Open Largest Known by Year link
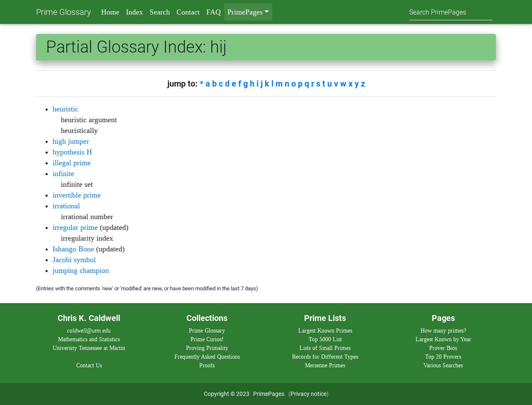532x405 pixels. [443, 339]
